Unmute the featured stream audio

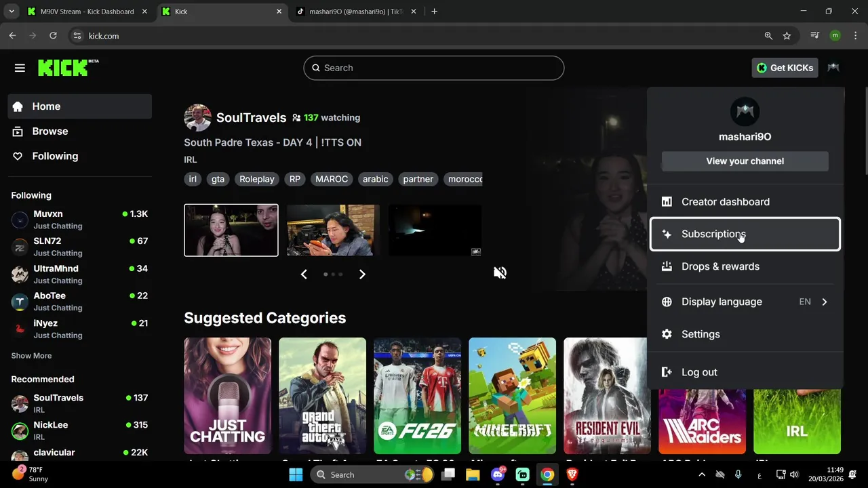[500, 272]
